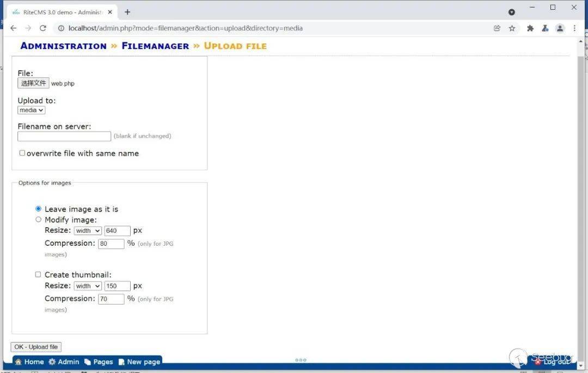Open thumbnail Resize width dropdown
588x373 pixels.
(87, 286)
